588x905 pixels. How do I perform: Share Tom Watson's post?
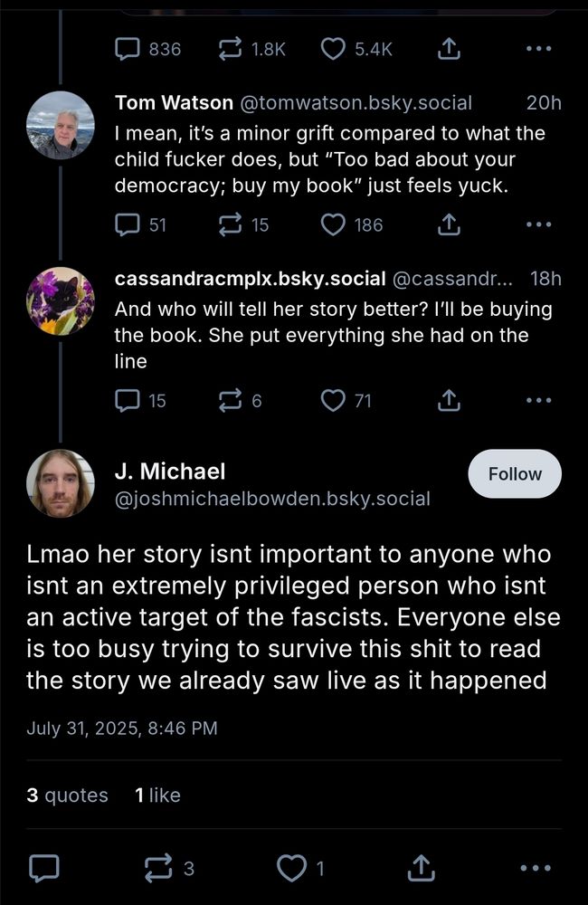448,225
